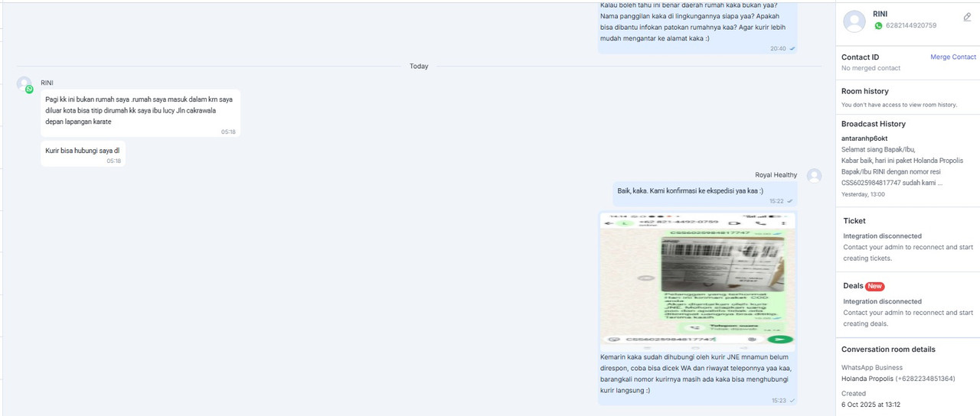980x416 pixels.
Task: Click the 15:23 read checkmark on last message
Action: [792, 401]
